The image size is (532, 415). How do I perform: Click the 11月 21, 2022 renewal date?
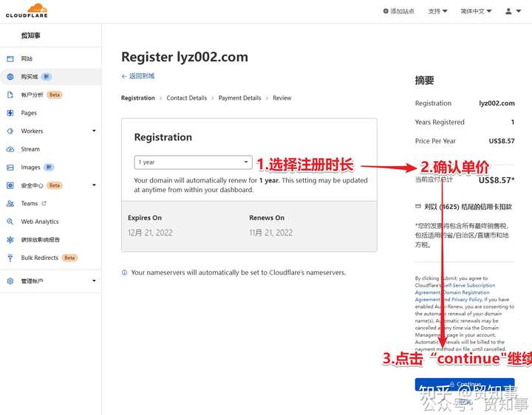point(270,233)
